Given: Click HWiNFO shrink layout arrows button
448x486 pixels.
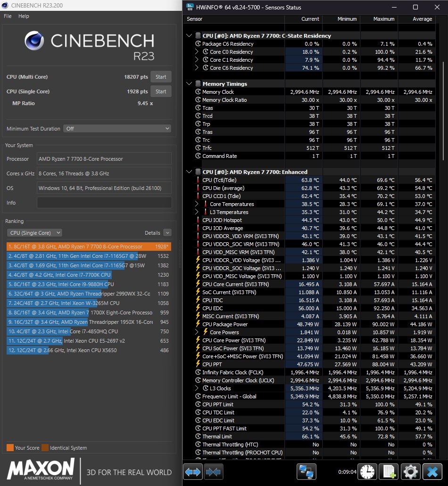Looking at the screenshot, I should [x=213, y=472].
